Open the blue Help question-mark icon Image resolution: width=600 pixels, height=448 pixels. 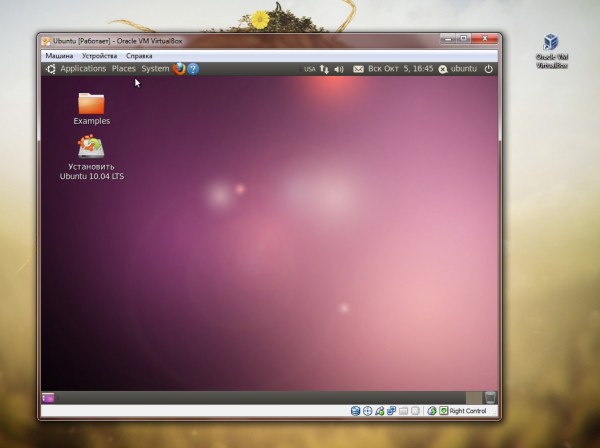pyautogui.click(x=193, y=69)
